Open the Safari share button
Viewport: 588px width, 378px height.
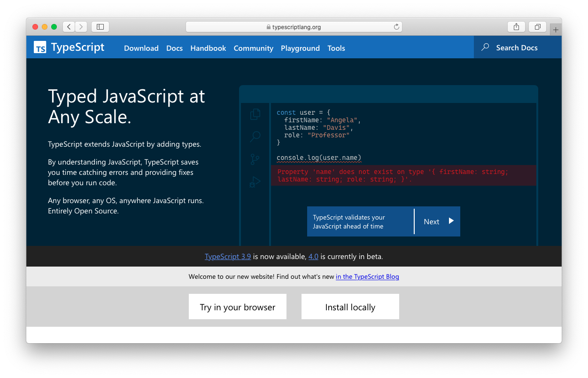coord(516,27)
